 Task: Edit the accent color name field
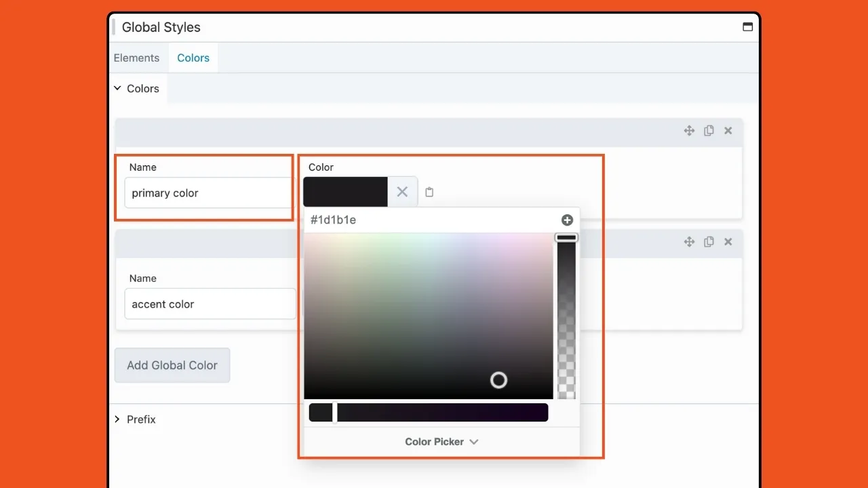pos(210,304)
